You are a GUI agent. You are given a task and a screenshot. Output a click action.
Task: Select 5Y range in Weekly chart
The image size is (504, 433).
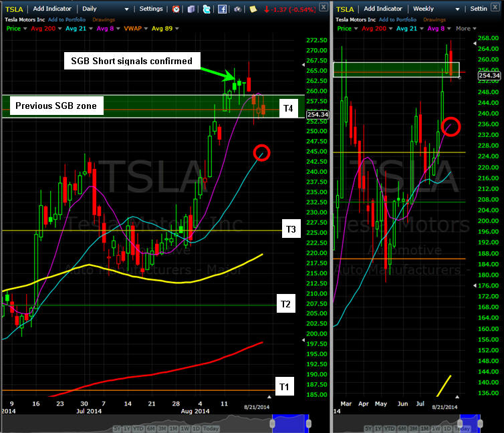tap(368, 429)
